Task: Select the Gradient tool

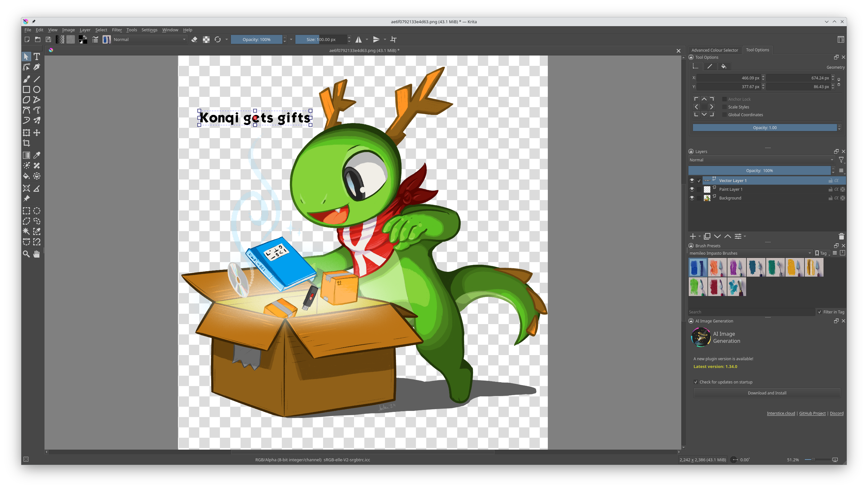Action: pos(27,155)
